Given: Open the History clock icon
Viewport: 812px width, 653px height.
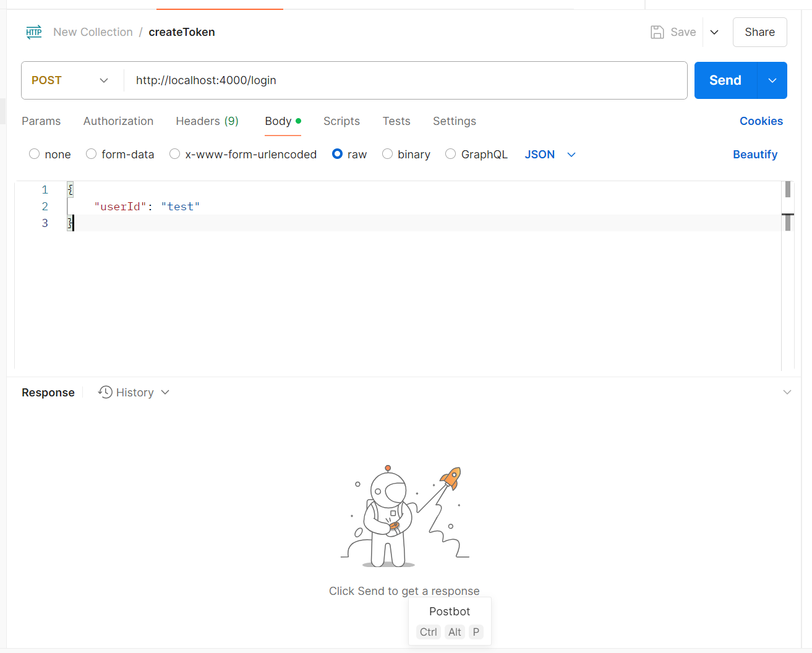Looking at the screenshot, I should click(x=105, y=392).
